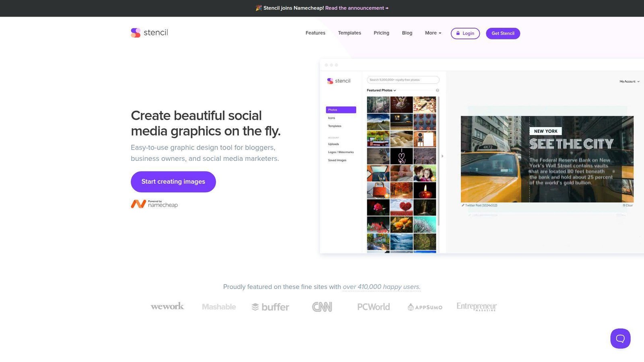644x362 pixels.
Task: Open Saved Images in the sidebar
Action: [x=337, y=160]
